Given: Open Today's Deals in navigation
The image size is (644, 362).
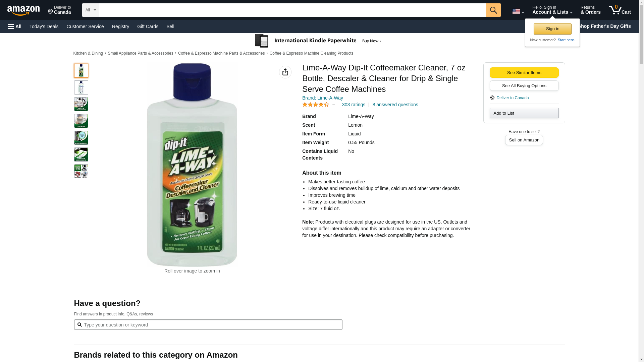Looking at the screenshot, I should (44, 26).
